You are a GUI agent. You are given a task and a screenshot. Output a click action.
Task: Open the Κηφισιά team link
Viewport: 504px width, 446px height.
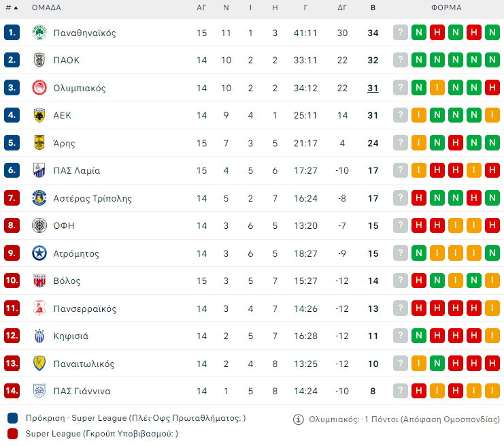(71, 336)
